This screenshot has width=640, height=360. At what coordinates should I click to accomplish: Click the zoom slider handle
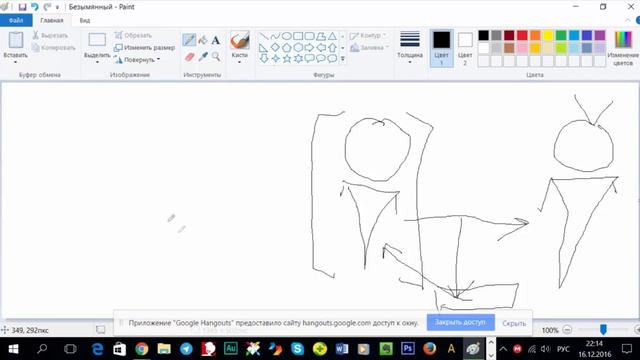point(603,329)
